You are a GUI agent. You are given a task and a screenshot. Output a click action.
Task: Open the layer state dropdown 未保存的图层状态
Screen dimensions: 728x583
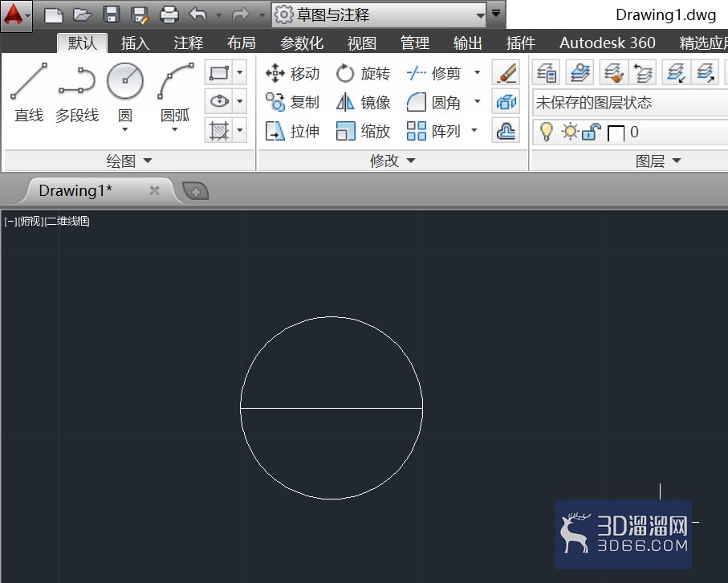pyautogui.click(x=629, y=102)
